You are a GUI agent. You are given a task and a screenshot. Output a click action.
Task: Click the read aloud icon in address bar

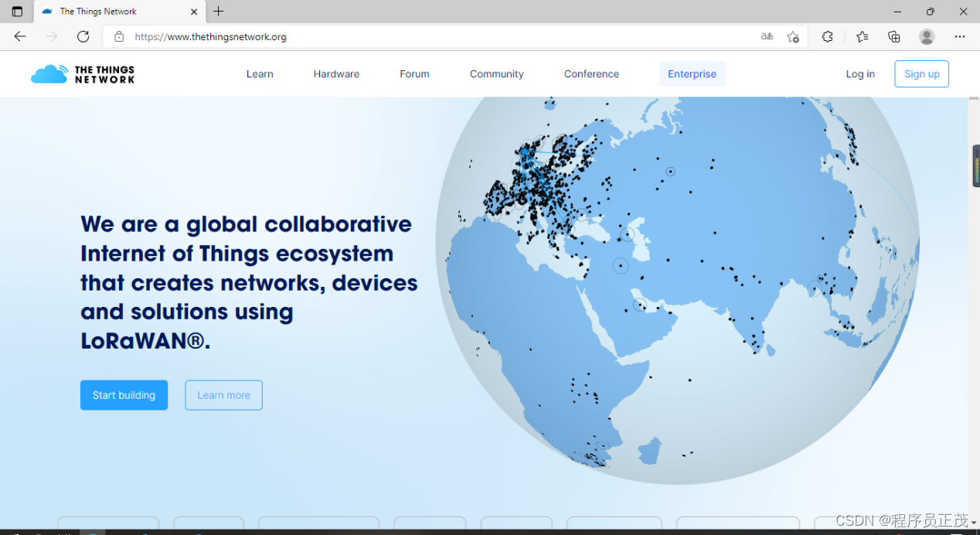[x=767, y=36]
